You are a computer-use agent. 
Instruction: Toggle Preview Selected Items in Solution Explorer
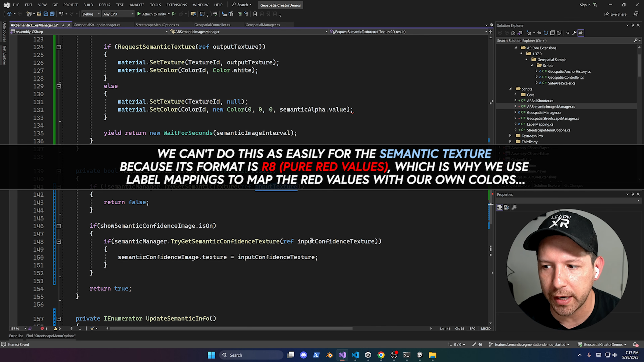581,33
